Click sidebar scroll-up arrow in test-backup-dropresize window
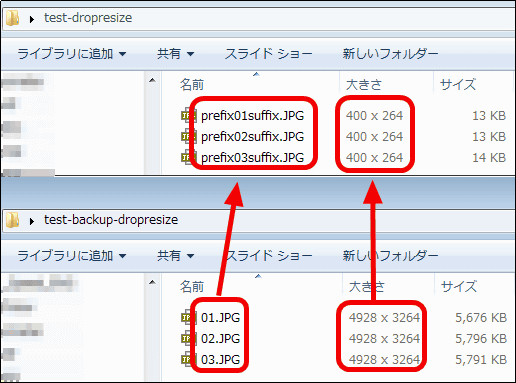 pos(152,282)
